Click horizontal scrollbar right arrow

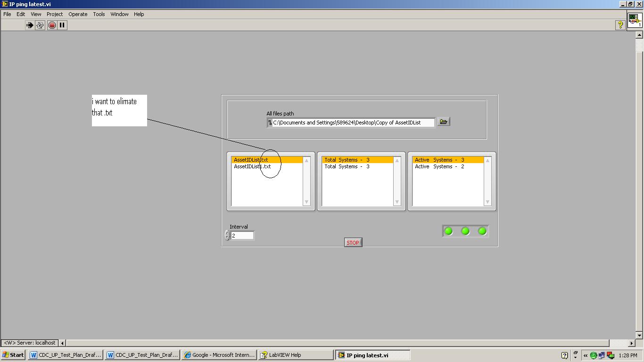(x=632, y=343)
